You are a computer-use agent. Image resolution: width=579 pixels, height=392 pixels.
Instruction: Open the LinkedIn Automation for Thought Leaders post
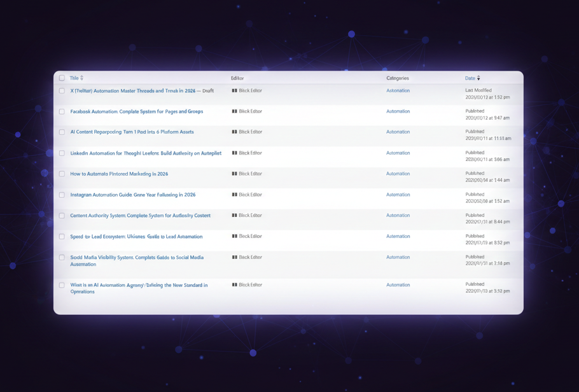146,153
